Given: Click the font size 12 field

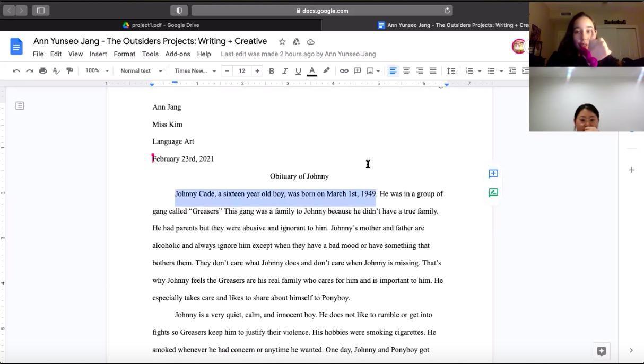Looking at the screenshot, I should point(242,71).
